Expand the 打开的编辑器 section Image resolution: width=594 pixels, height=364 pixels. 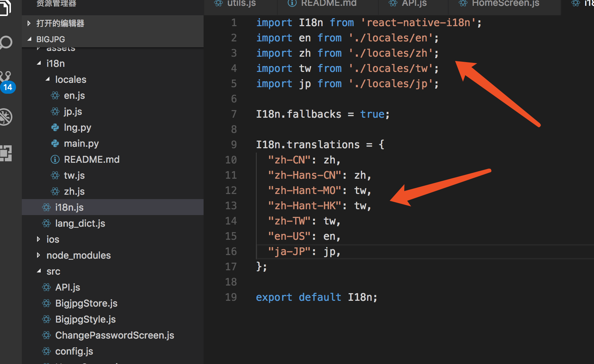pyautogui.click(x=29, y=23)
